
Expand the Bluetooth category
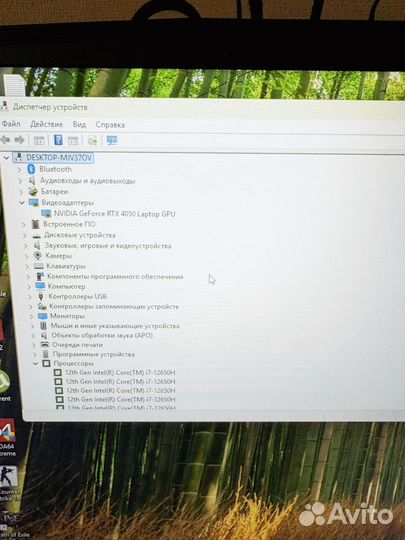(19, 169)
